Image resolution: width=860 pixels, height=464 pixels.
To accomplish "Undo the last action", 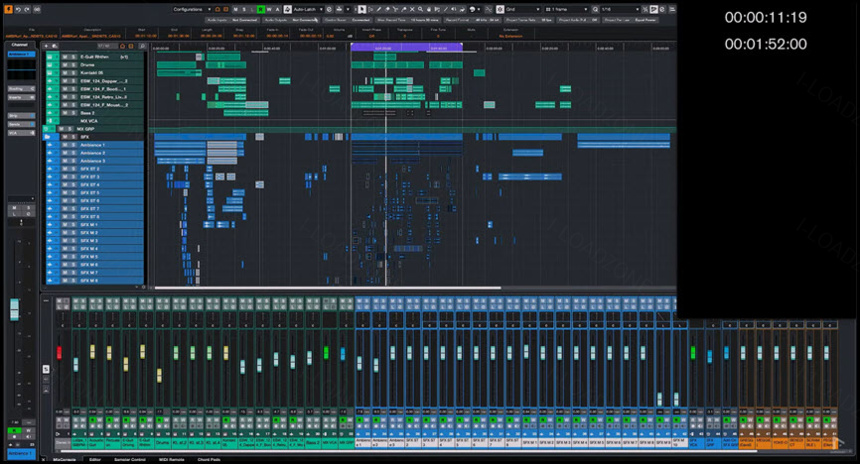I will click(x=18, y=9).
